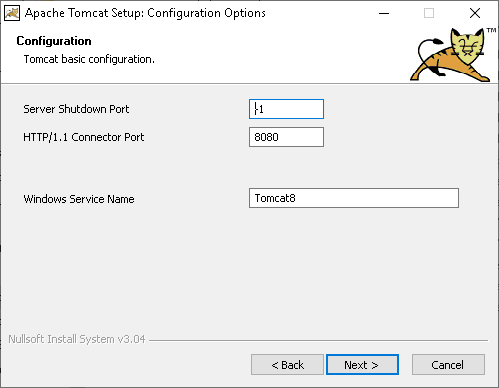Close the Apache Tomcat Setup dialog
Screen dimensions: 499x388
475,13
